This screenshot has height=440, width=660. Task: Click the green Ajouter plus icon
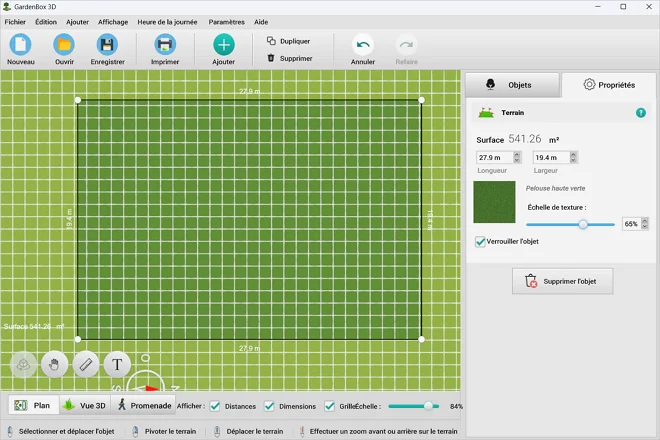coord(223,45)
